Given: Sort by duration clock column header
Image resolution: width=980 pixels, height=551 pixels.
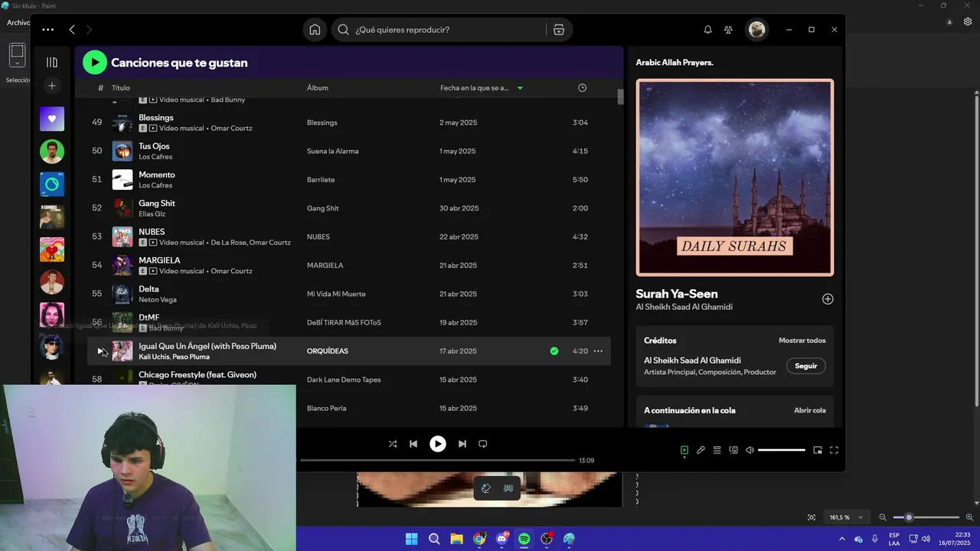Looking at the screenshot, I should (582, 88).
